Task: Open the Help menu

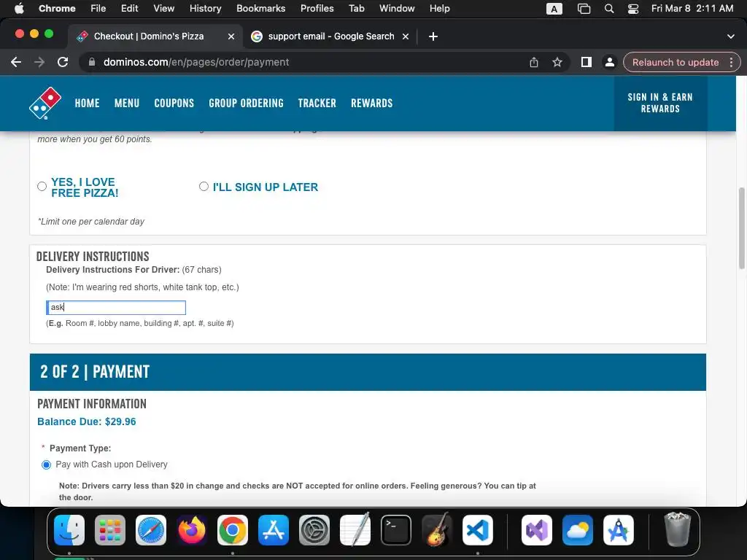Action: pos(439,9)
